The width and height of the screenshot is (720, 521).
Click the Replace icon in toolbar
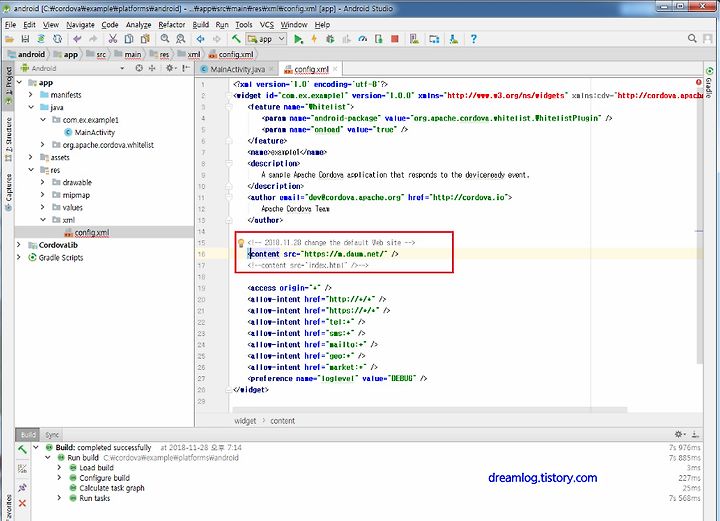[x=181, y=39]
